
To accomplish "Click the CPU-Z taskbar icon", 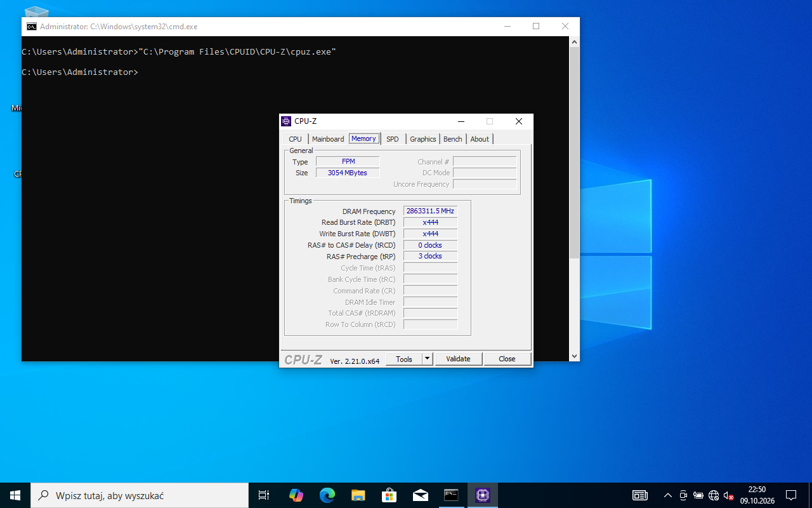I will coord(482,495).
